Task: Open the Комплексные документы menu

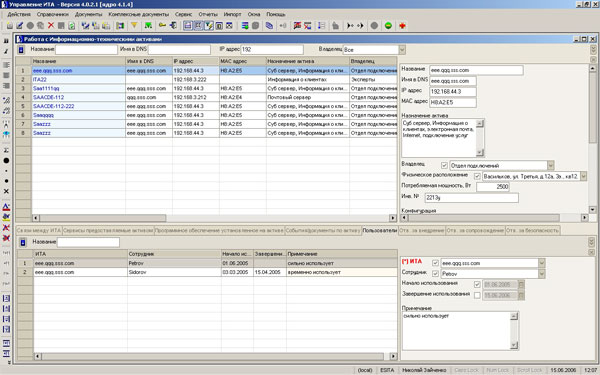Action: (x=139, y=14)
